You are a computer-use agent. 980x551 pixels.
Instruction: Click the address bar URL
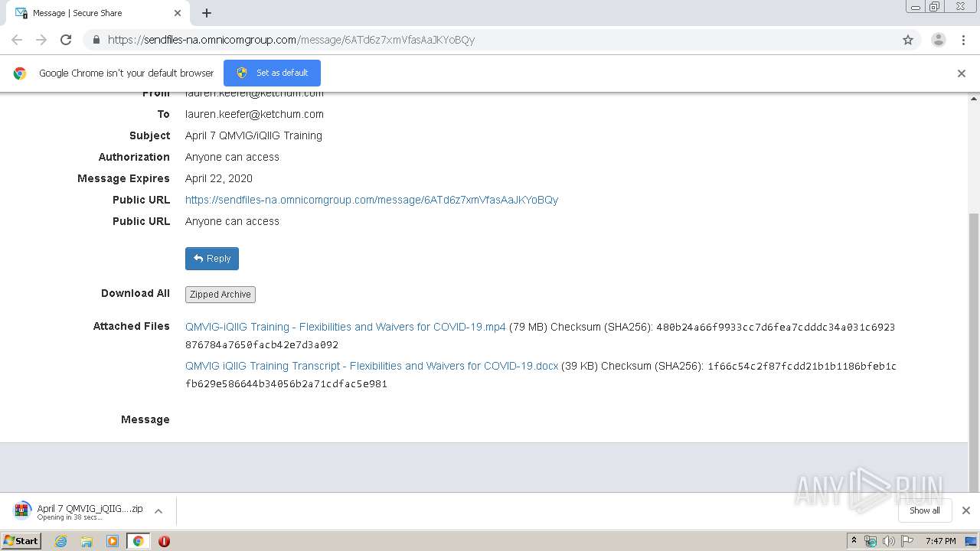coord(291,40)
